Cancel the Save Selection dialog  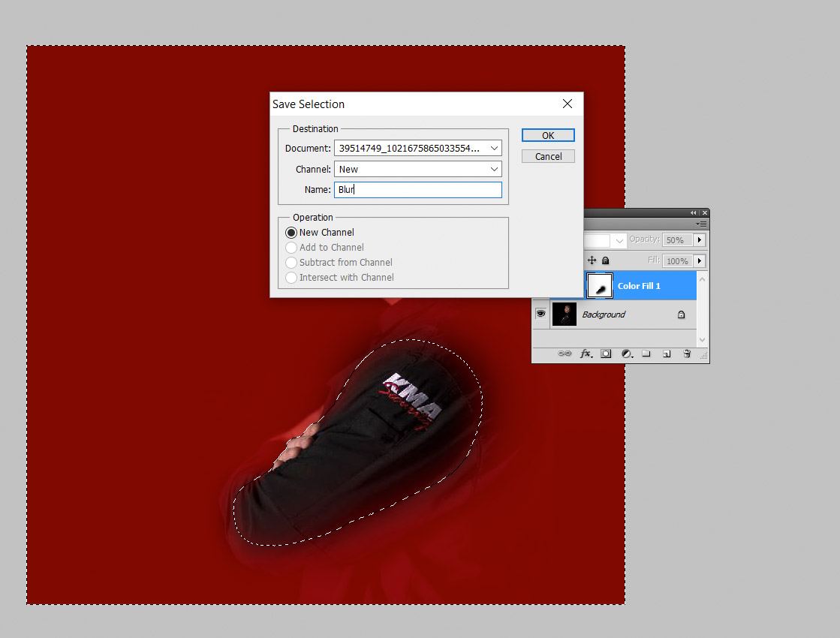548,157
